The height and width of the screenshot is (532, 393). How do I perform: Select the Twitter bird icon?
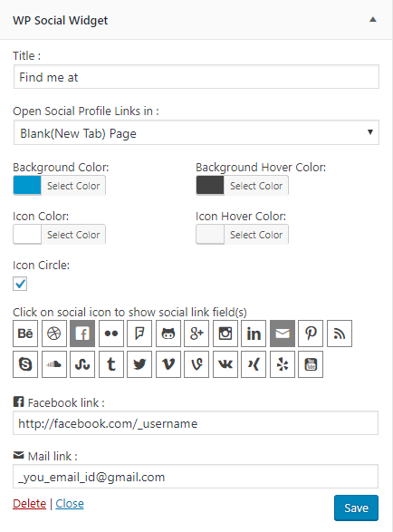click(139, 364)
